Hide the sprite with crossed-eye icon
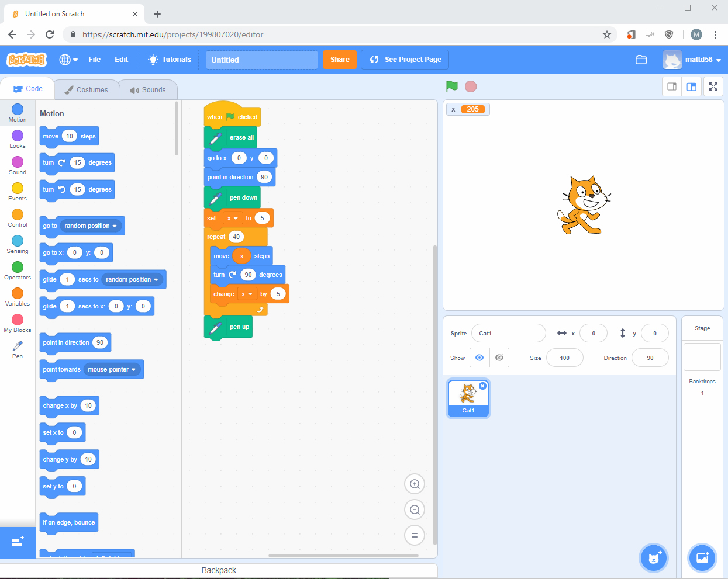Screen dimensions: 728x579 point(499,358)
